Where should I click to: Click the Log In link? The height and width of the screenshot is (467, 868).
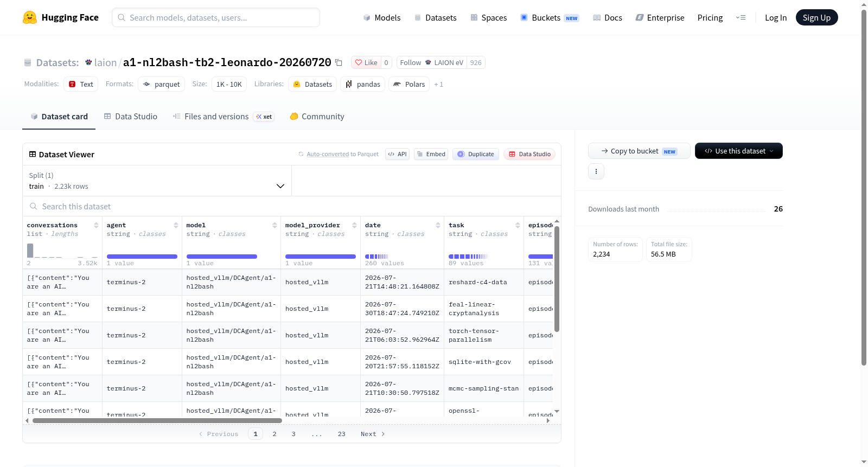[x=776, y=17]
